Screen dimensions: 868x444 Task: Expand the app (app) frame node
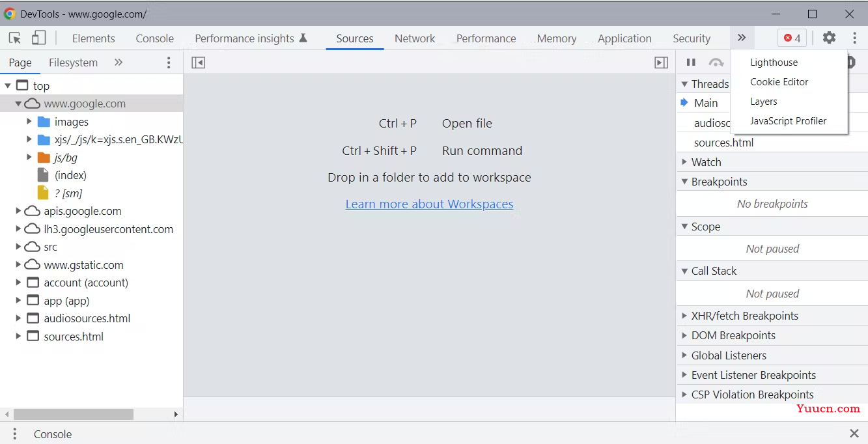pos(18,301)
